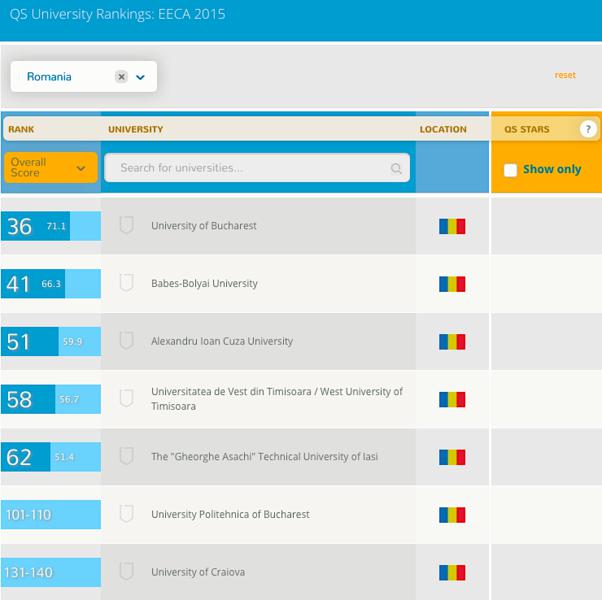Screen dimensions: 602x600
Task: Click the rank 58 score bar
Action: [x=51, y=399]
